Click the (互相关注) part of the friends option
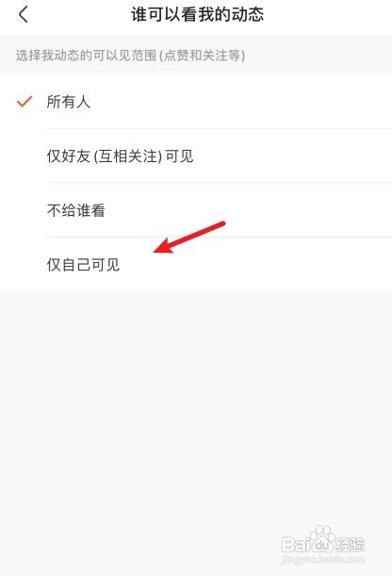The image size is (392, 576). (128, 156)
